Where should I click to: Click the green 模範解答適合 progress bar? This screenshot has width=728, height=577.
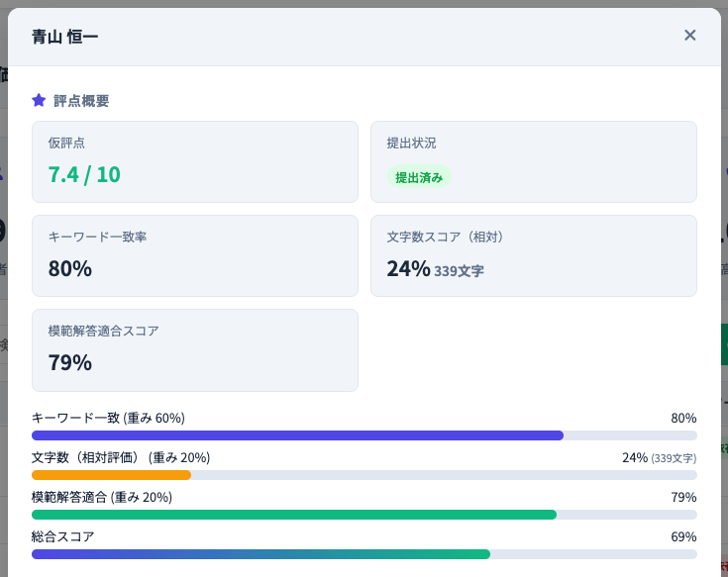tap(294, 515)
